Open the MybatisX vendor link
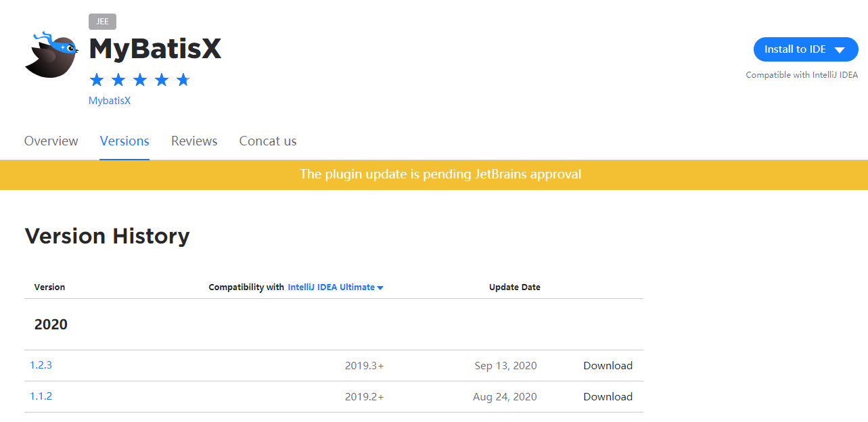The height and width of the screenshot is (422, 868). click(x=110, y=101)
